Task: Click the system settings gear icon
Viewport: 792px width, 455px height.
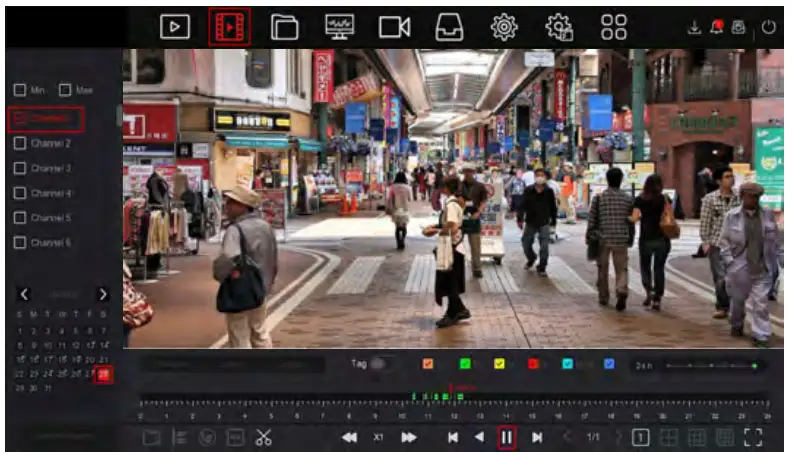Action: click(x=504, y=27)
